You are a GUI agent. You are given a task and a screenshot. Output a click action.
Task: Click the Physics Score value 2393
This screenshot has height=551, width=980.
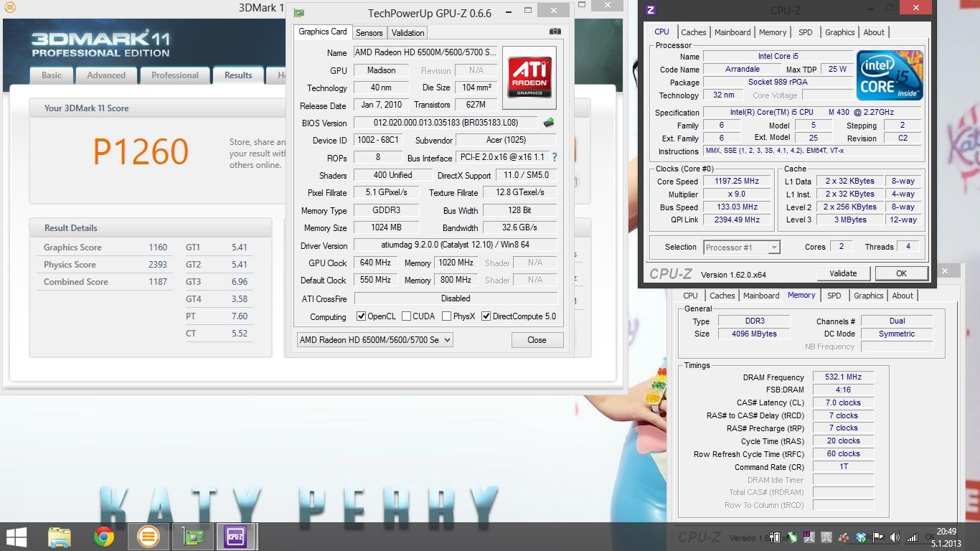click(x=158, y=265)
